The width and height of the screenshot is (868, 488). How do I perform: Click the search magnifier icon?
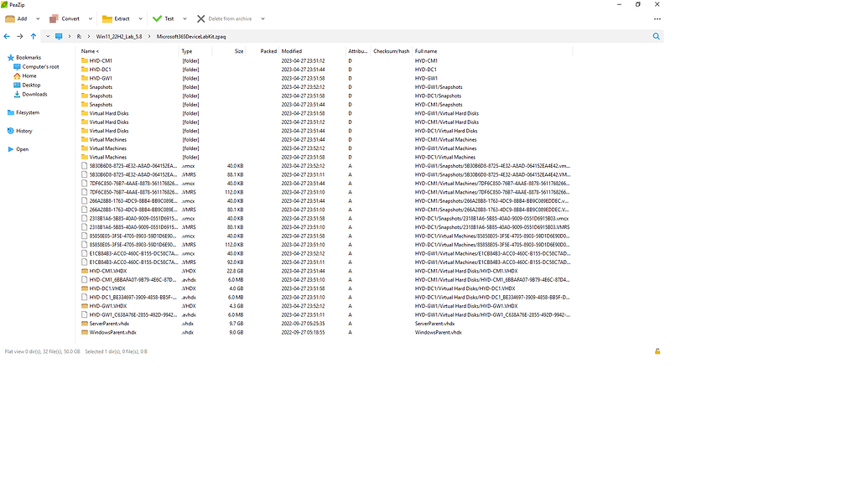[x=656, y=36]
